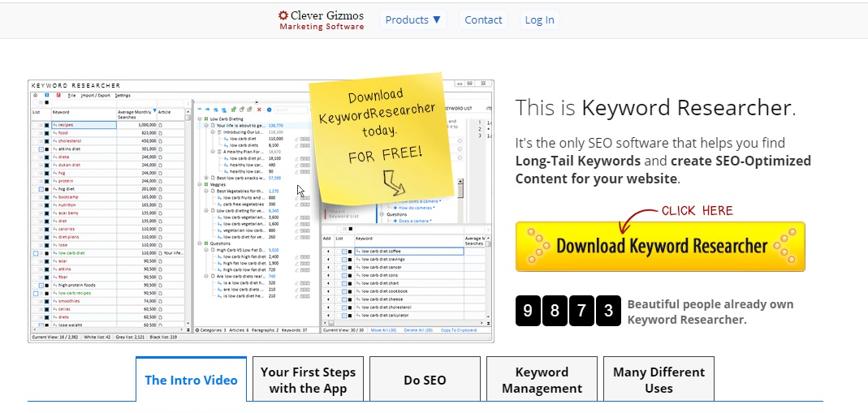Image resolution: width=868 pixels, height=413 pixels.
Task: Click the blue gear icon in article toolbar
Action: click(270, 110)
